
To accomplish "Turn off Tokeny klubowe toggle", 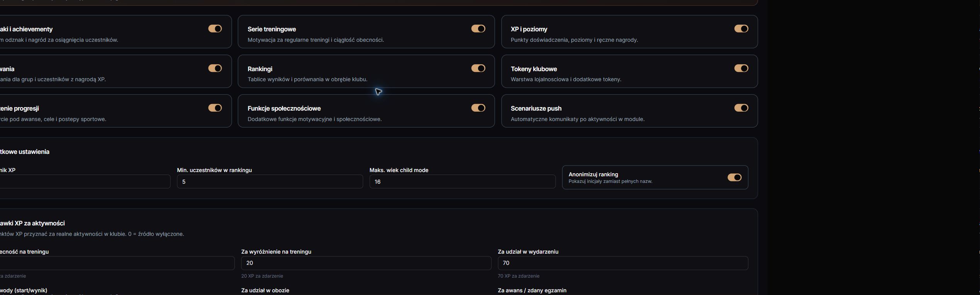I will pos(741,68).
